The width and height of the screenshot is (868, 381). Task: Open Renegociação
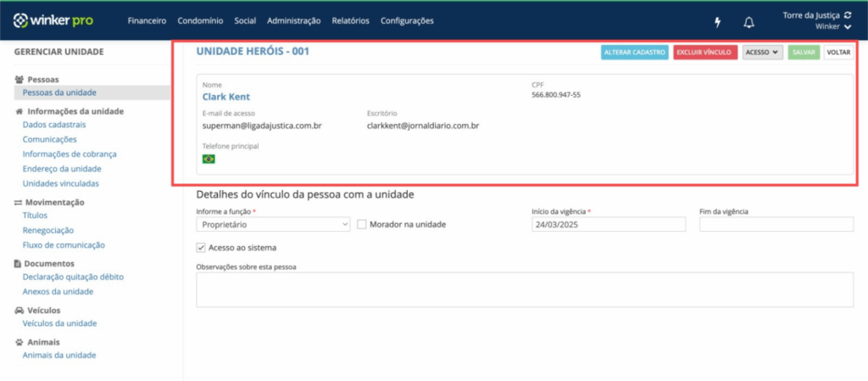tap(48, 230)
